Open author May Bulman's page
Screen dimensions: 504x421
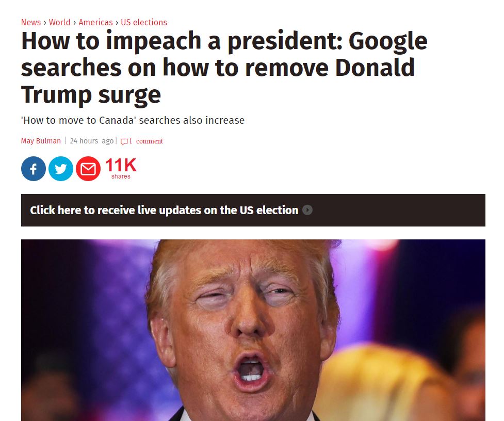coord(41,141)
